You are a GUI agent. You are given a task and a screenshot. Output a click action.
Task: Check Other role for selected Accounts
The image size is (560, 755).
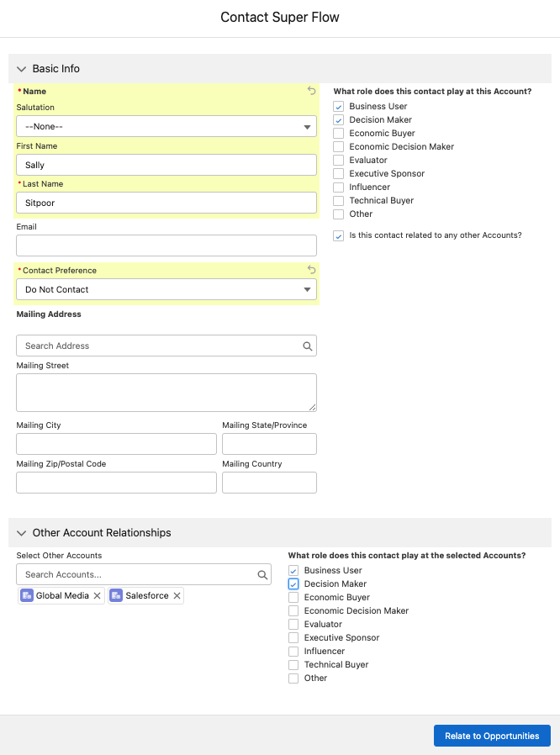tap(293, 678)
